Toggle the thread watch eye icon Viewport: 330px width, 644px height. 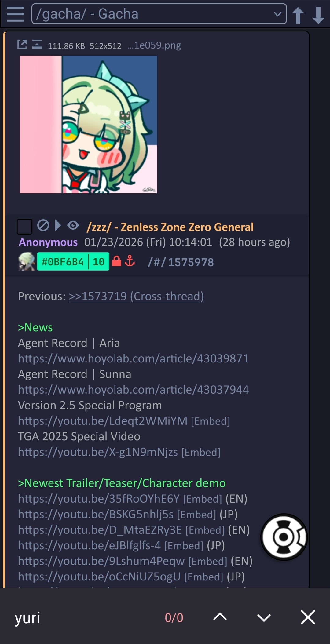[73, 225]
